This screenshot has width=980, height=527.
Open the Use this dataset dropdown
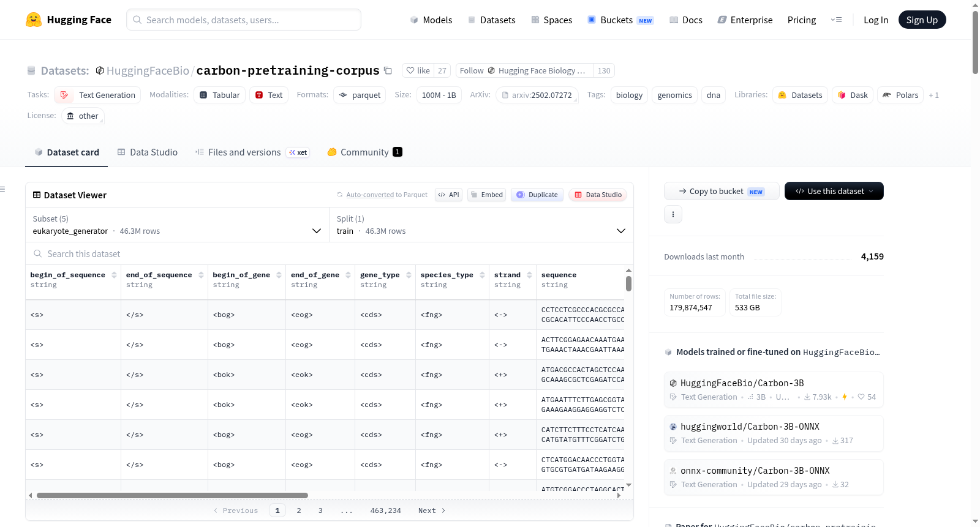coord(834,191)
